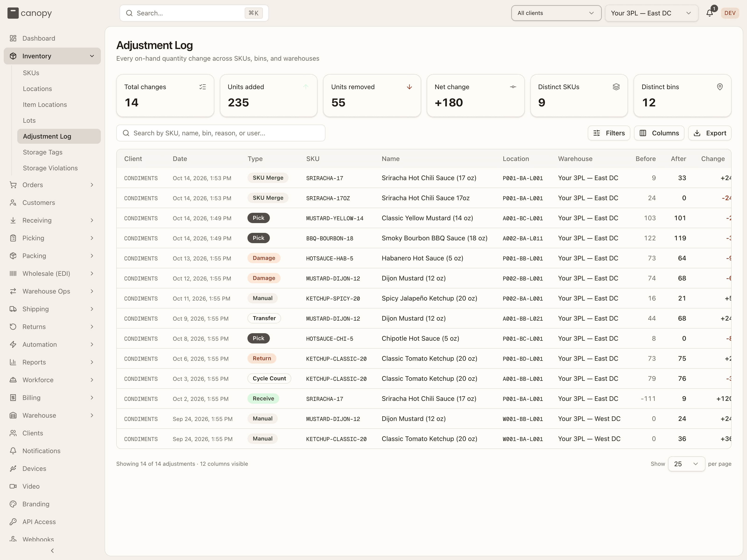Open Storage Tags page

(59, 152)
